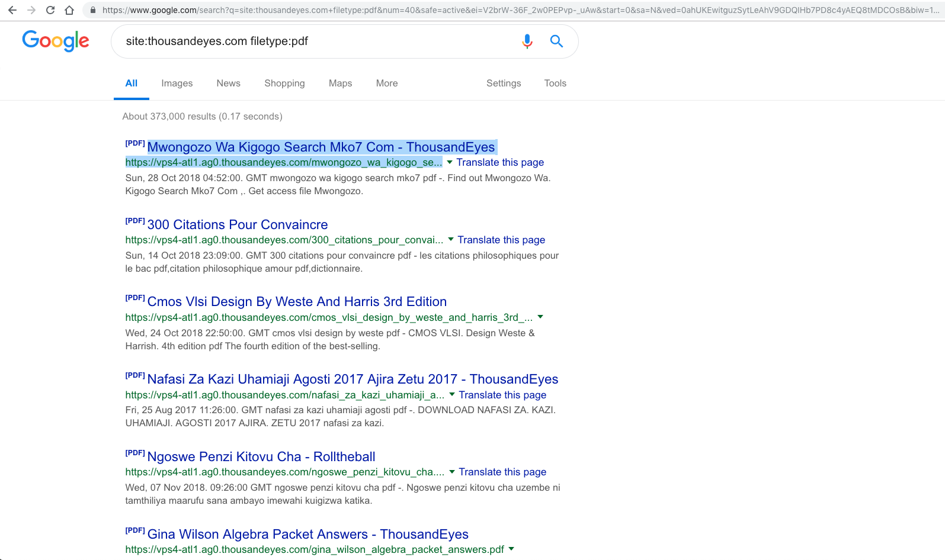The height and width of the screenshot is (560, 945).
Task: Translate the Nafasi Za Kazi page
Action: (502, 395)
